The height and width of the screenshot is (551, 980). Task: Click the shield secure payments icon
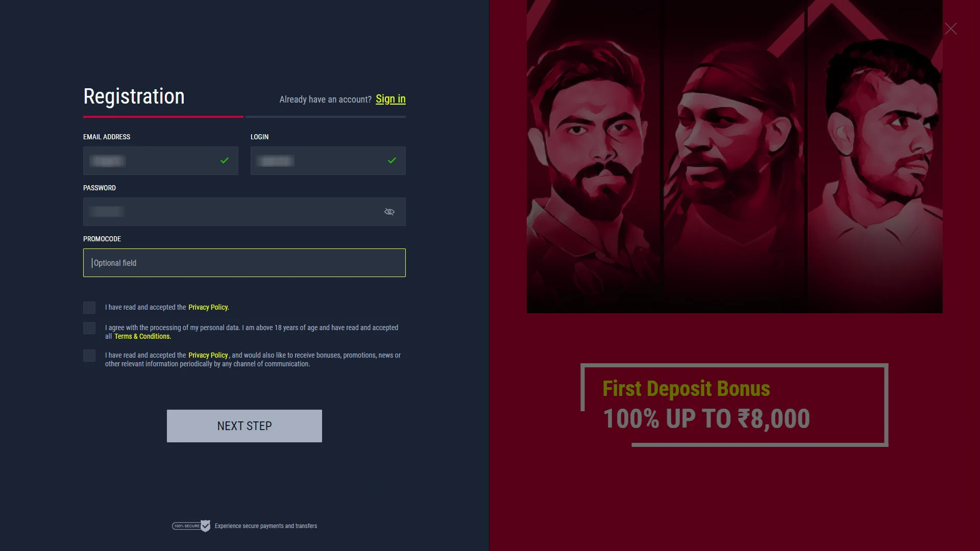click(x=205, y=525)
